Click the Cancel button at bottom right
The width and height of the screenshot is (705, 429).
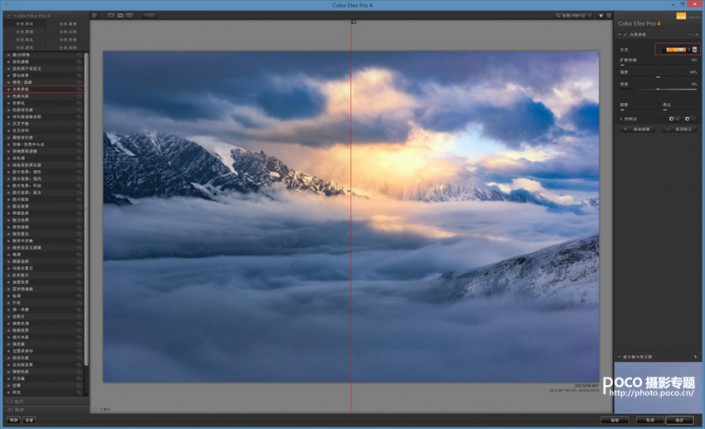tap(649, 420)
